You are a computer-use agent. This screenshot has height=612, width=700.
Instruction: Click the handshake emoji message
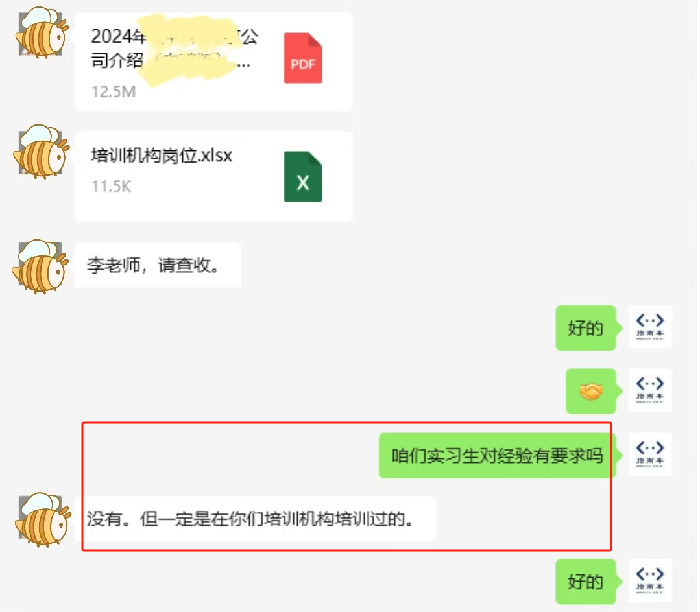[591, 391]
